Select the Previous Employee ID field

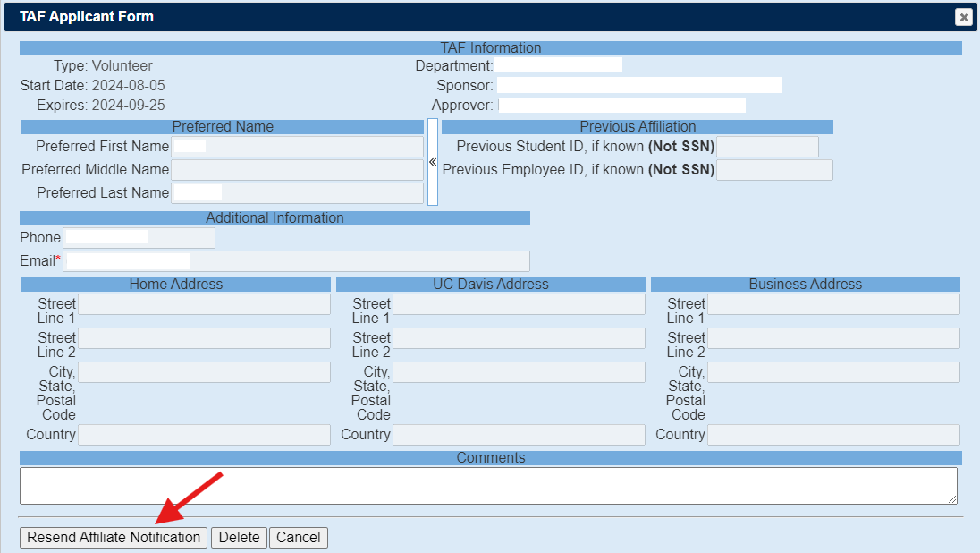click(x=774, y=170)
